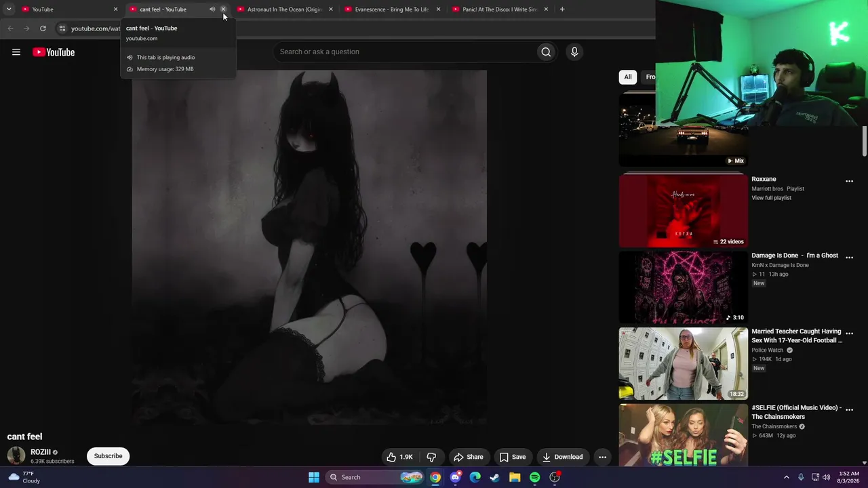Image resolution: width=868 pixels, height=488 pixels.
Task: Click the Windows taskbar Search box
Action: 374,477
